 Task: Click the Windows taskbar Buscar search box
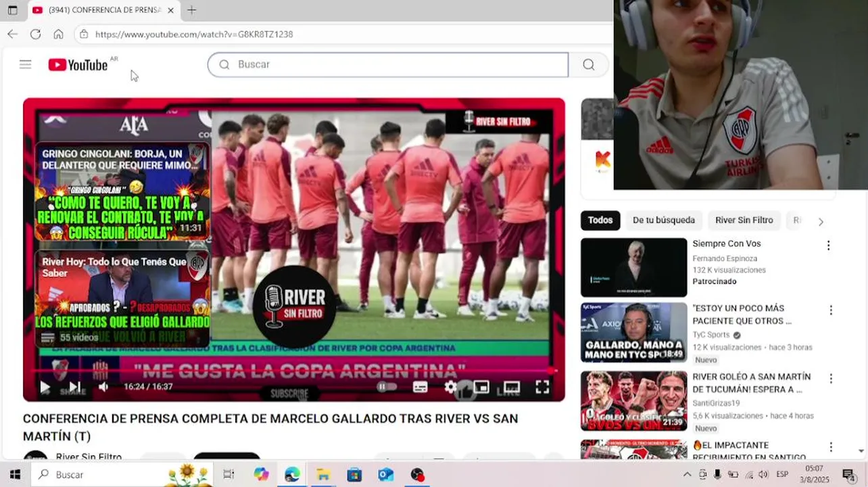point(122,475)
